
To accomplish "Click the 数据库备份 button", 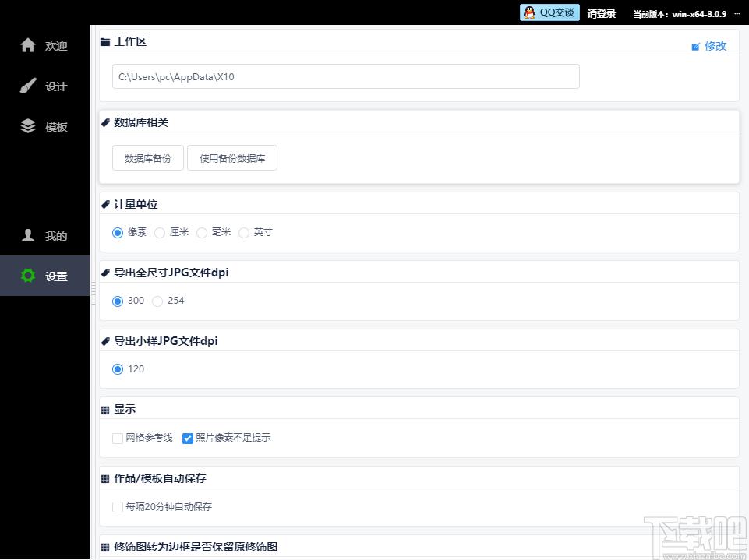I will (147, 158).
